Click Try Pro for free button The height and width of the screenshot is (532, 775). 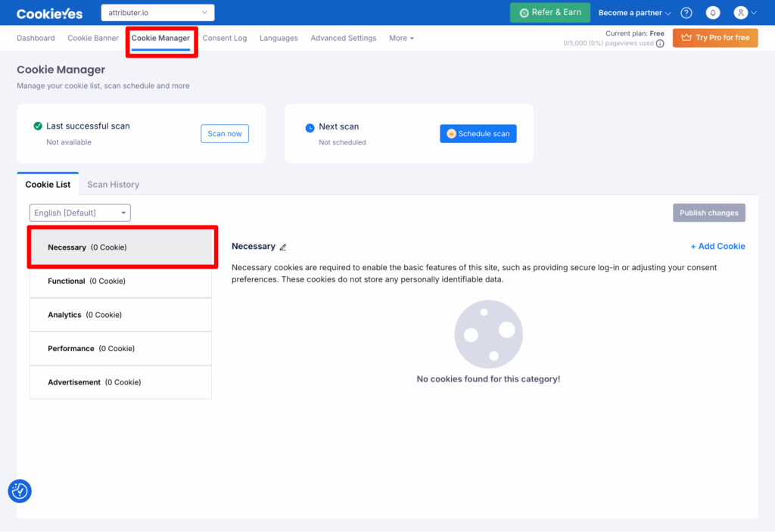(x=714, y=38)
